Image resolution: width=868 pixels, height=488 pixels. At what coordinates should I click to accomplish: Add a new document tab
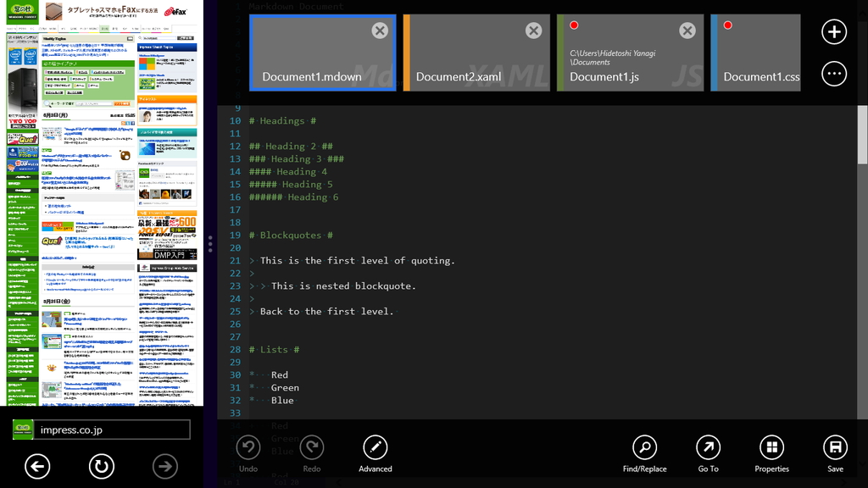click(x=834, y=32)
